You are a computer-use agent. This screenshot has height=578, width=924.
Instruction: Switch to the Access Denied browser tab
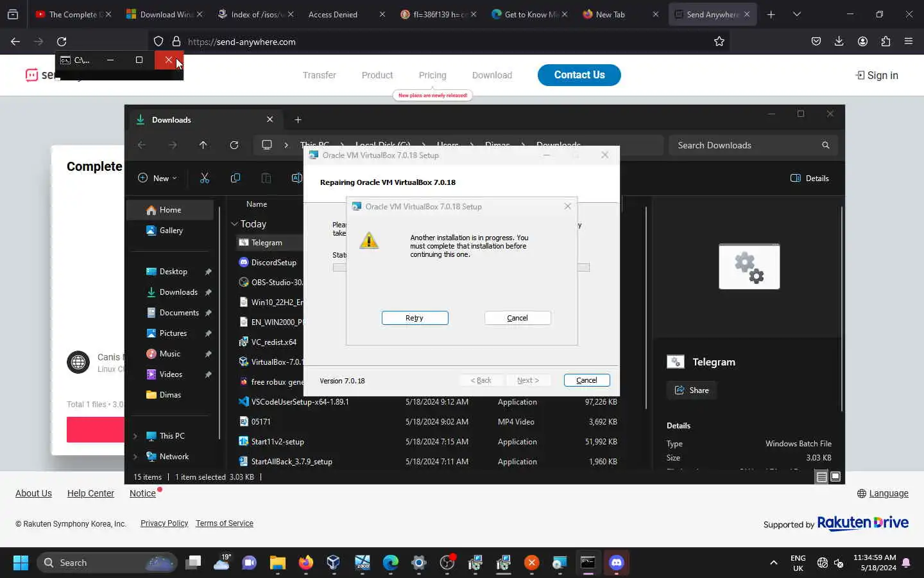pyautogui.click(x=346, y=14)
